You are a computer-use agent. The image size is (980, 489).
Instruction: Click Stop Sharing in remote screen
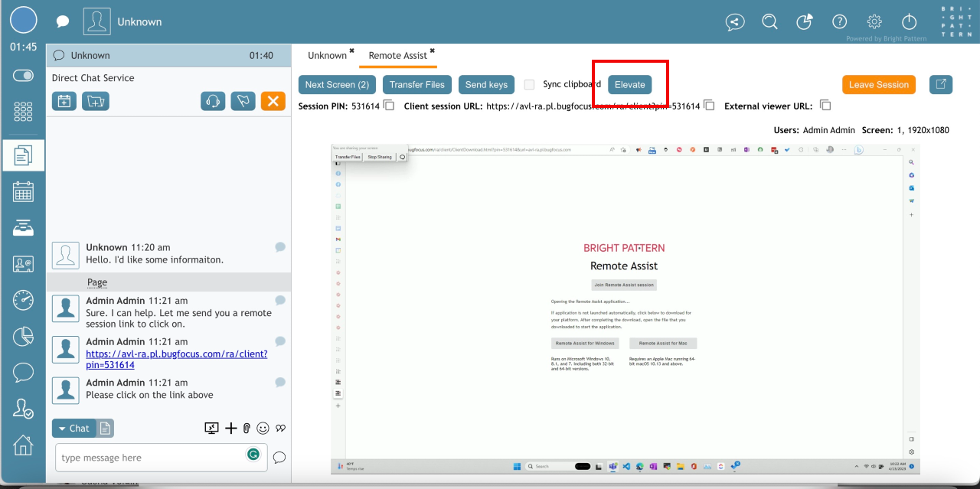point(380,157)
